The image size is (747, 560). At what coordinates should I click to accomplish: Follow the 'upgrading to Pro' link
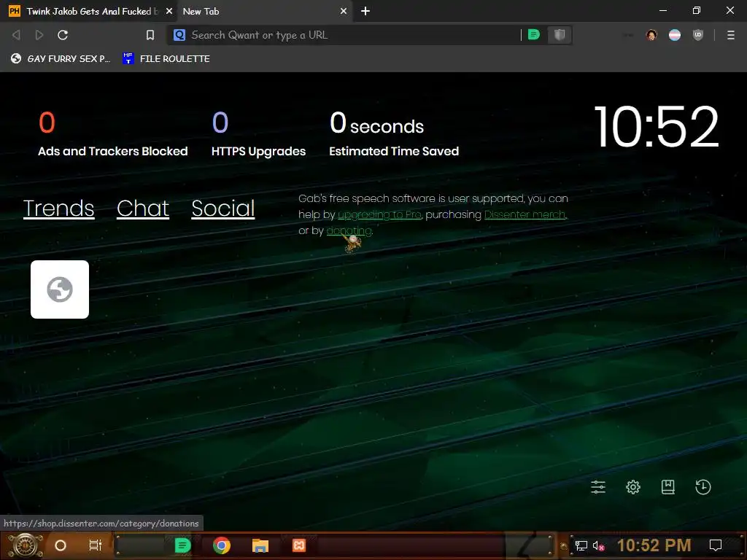[x=379, y=215]
